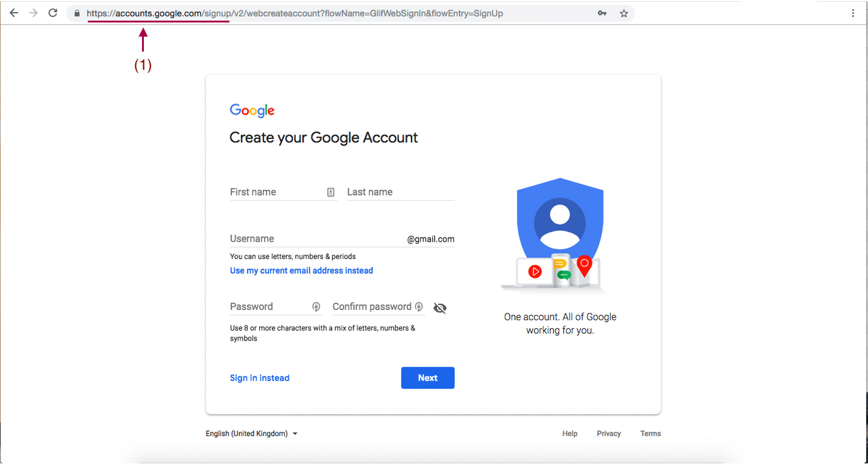Click the browser back arrow
868x464 pixels.
[14, 13]
